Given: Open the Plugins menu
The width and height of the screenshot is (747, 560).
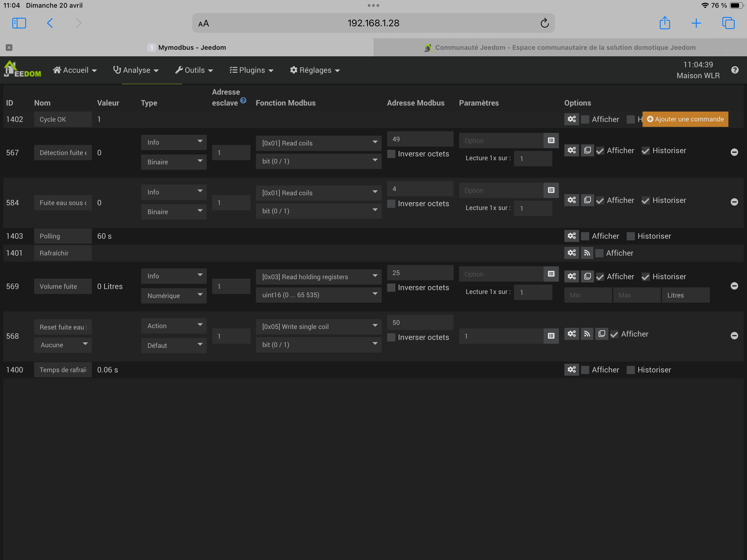Looking at the screenshot, I should pyautogui.click(x=251, y=70).
